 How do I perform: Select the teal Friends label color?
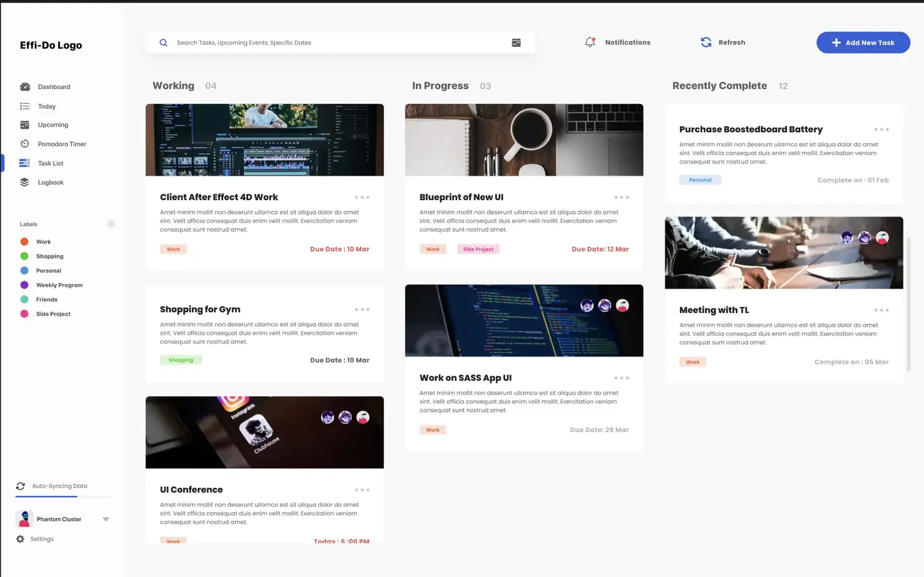(24, 300)
